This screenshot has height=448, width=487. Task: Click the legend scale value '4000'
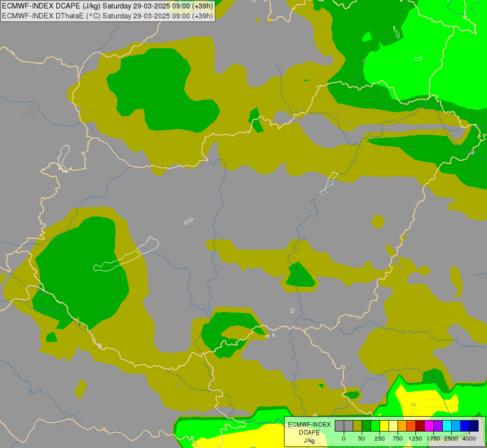pyautogui.click(x=469, y=439)
